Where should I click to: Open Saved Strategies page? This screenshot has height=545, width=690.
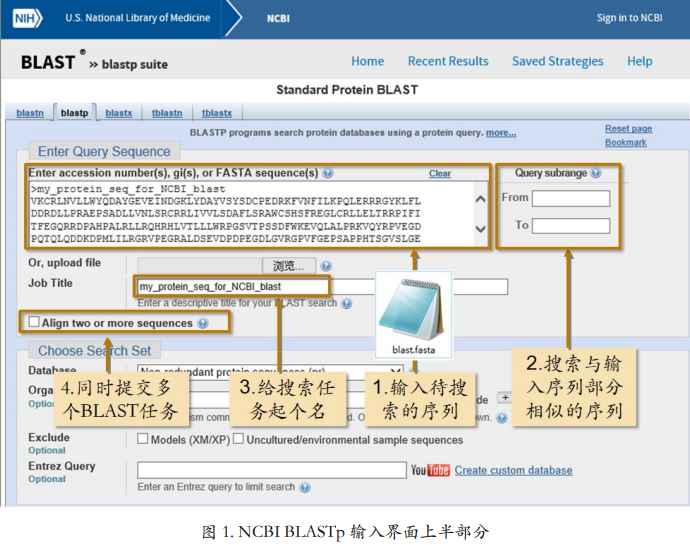(558, 61)
